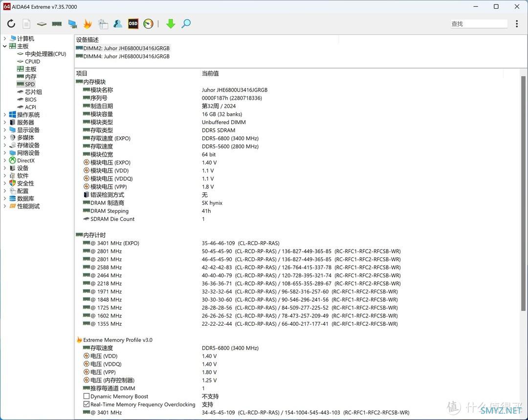Click the computer monitor toolbar icon

[72, 23]
